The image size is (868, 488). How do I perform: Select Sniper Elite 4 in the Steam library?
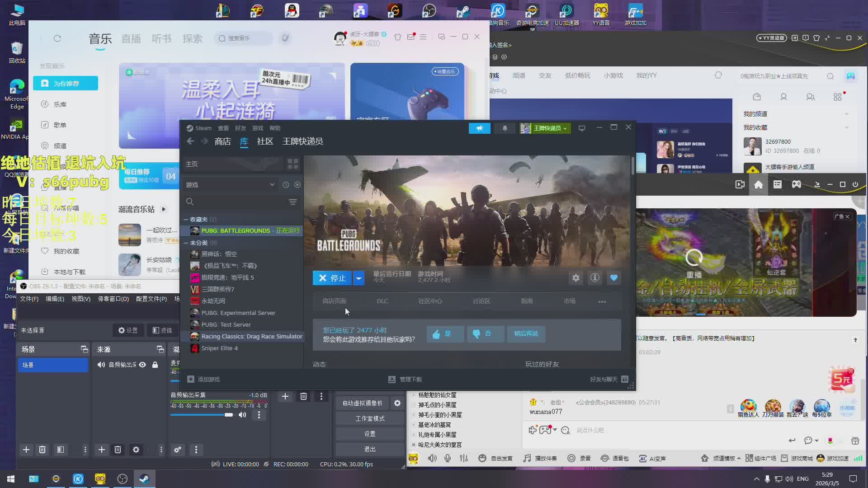[219, 348]
